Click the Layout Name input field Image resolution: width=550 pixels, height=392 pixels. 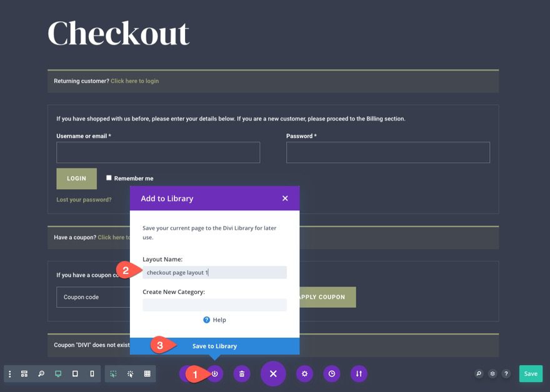point(214,272)
